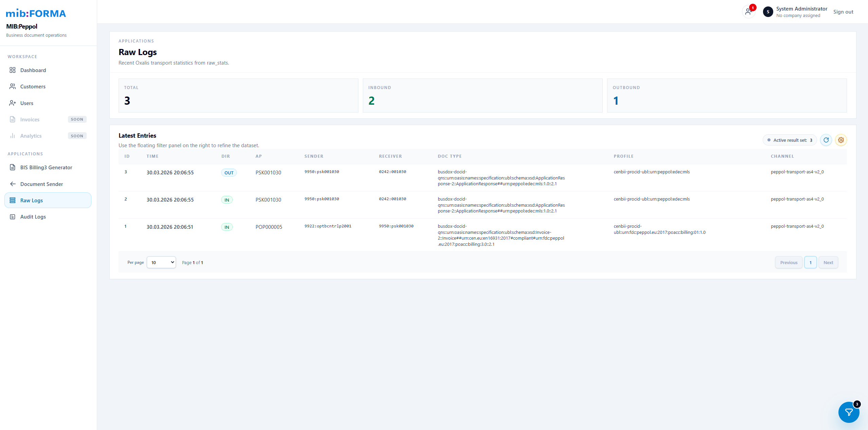Click the DOC TYPE column header
The height and width of the screenshot is (430, 868).
tap(450, 156)
